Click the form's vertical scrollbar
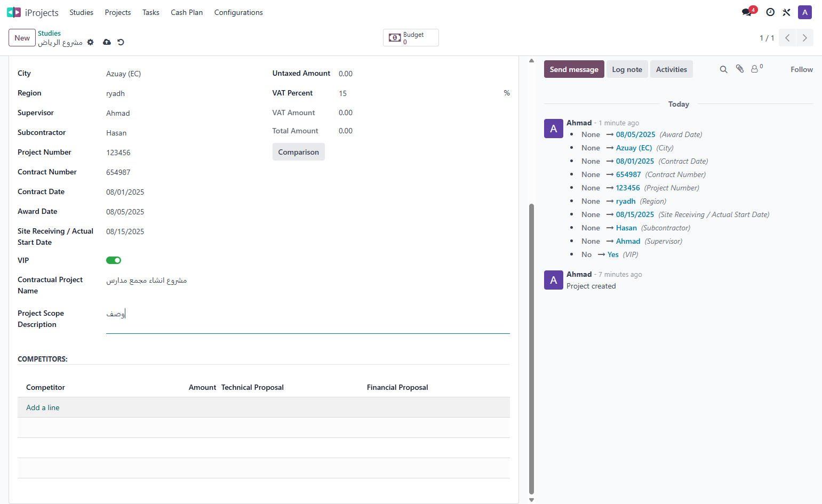Viewport: 822px width, 504px height. (531, 349)
